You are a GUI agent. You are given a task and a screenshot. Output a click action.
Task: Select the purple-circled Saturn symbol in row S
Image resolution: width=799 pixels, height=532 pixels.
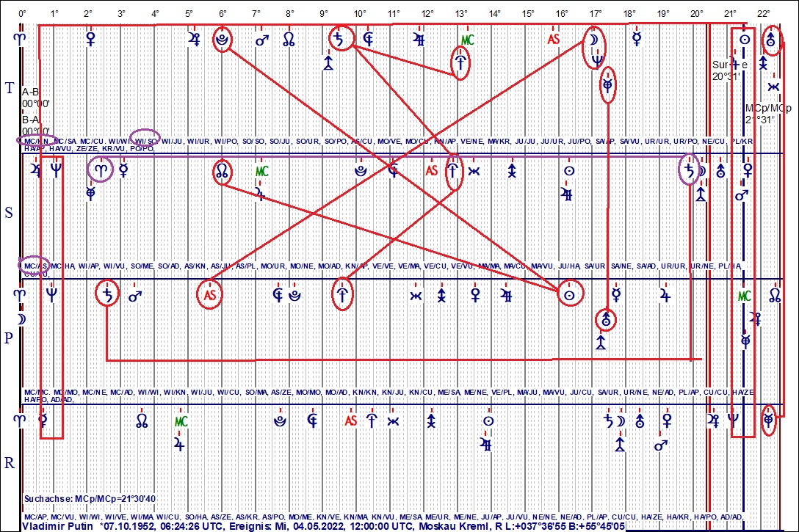[689, 170]
